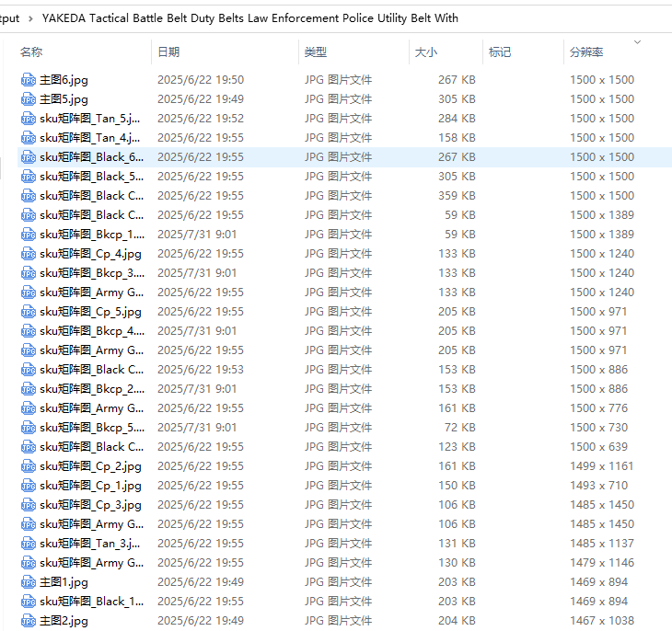
Task: Click the file icon of sku矩阵图_Cp_4.jpg
Action: (29, 254)
